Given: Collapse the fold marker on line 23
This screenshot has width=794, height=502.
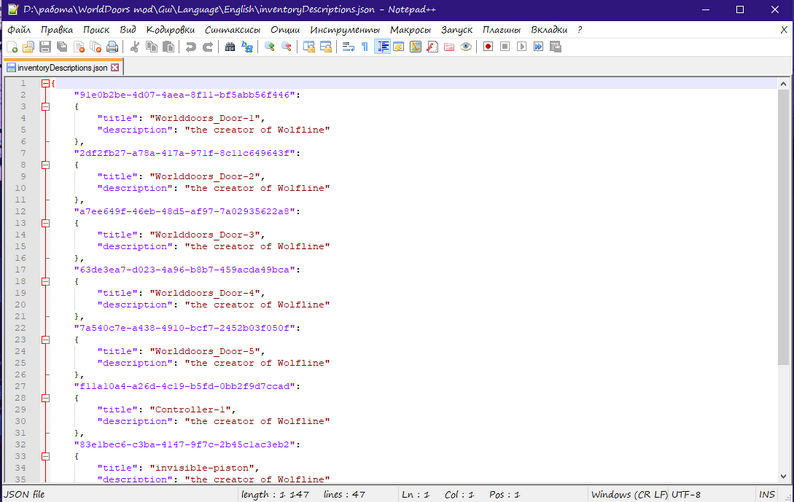Looking at the screenshot, I should coord(46,339).
